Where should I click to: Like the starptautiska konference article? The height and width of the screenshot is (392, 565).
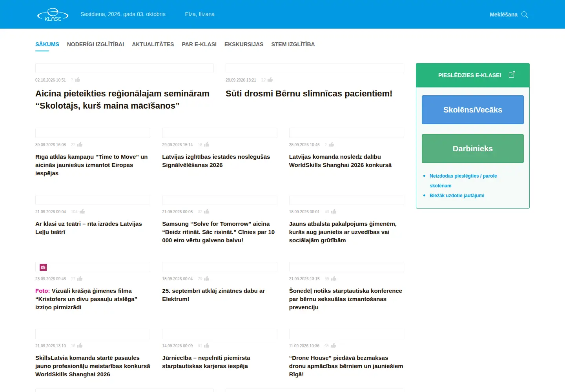[334, 278]
